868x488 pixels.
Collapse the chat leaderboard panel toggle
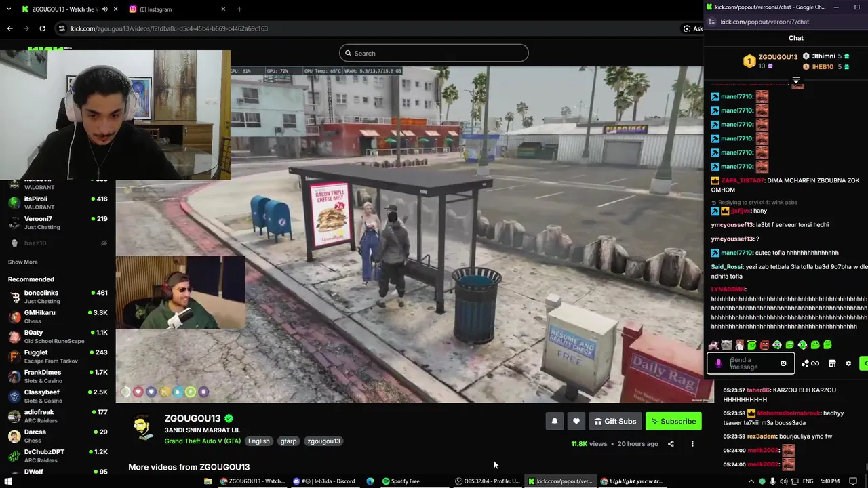(796, 80)
